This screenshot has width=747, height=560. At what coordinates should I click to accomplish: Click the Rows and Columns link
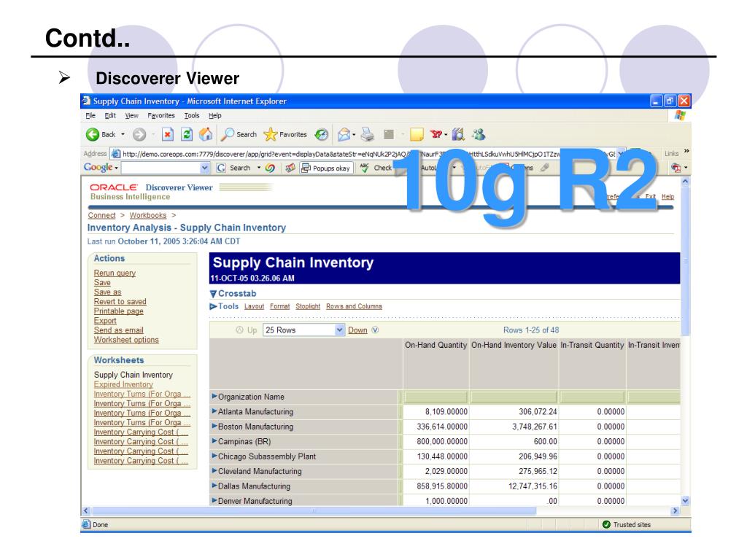tap(354, 307)
